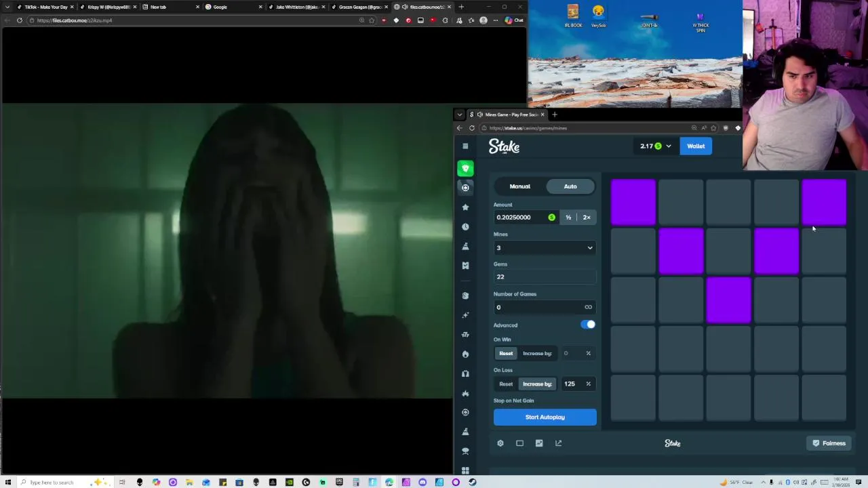Open VerySob desktop icon

(598, 17)
